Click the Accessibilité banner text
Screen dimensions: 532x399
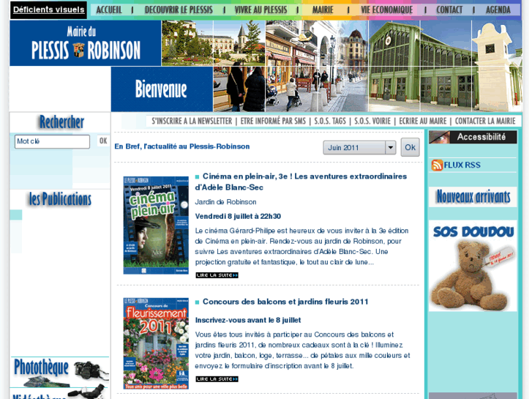481,137
